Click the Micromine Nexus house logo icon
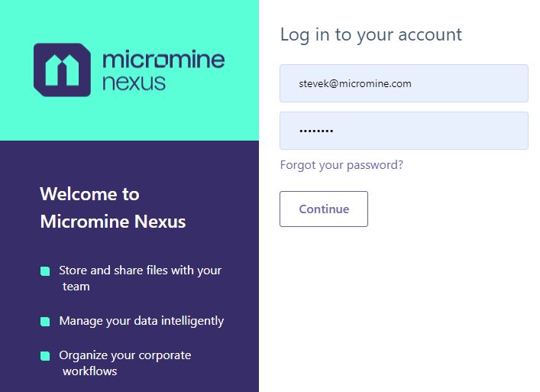This screenshot has height=392, width=540. pyautogui.click(x=62, y=70)
